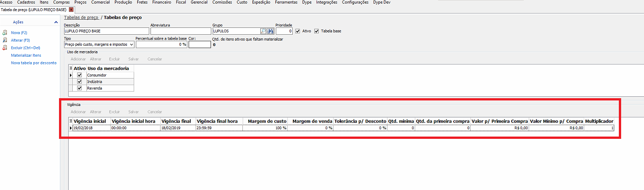The width and height of the screenshot is (644, 190).
Task: Click the Nova (F2) link
Action: (x=19, y=33)
